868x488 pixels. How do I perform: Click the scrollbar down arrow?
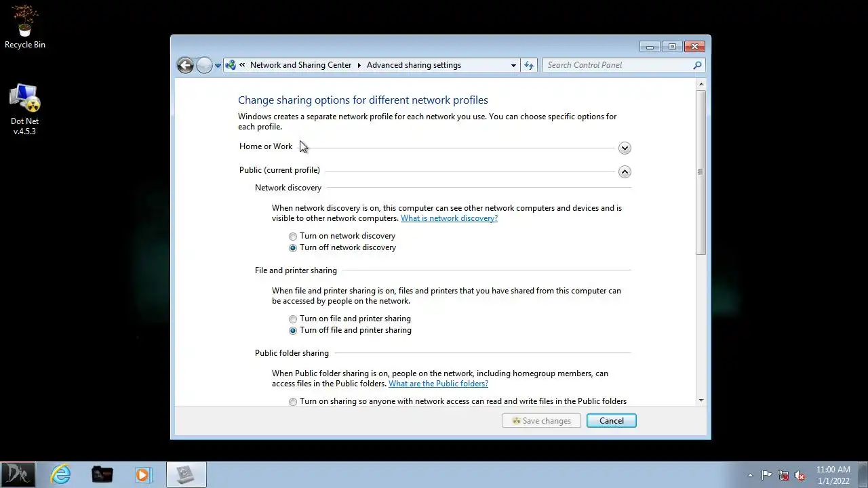coord(701,401)
